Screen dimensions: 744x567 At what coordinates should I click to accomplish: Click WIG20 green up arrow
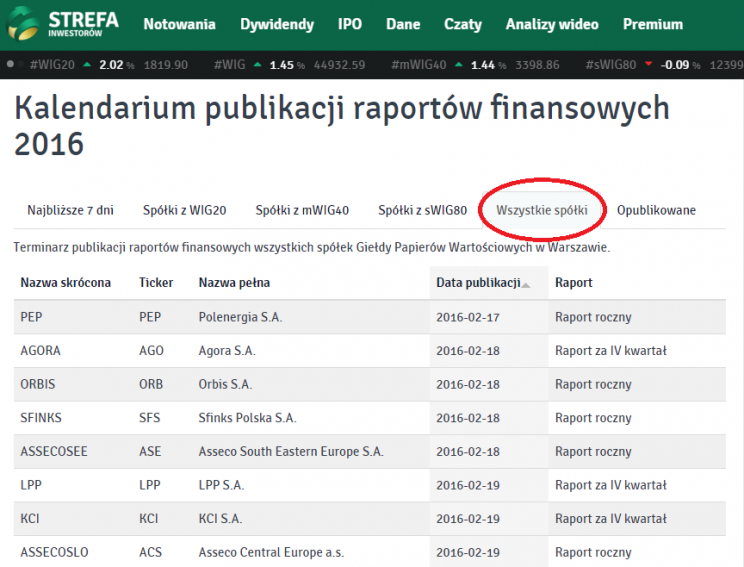[x=87, y=64]
